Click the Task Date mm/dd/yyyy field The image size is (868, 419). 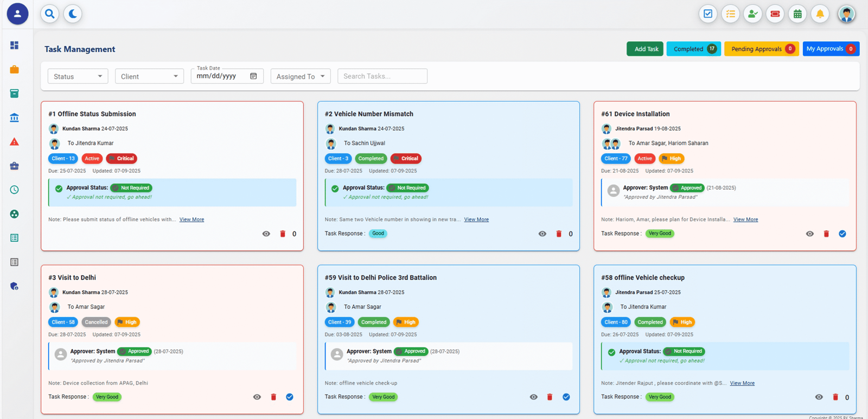click(227, 76)
